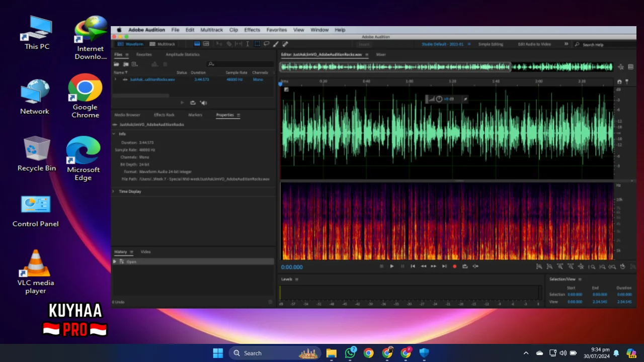Open Studio Default workspace menu
Image resolution: width=644 pixels, height=362 pixels.
469,44
